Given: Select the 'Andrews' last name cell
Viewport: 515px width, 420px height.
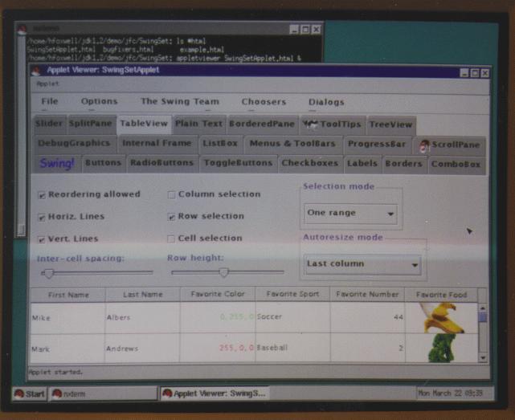Looking at the screenshot, I should click(x=142, y=349).
